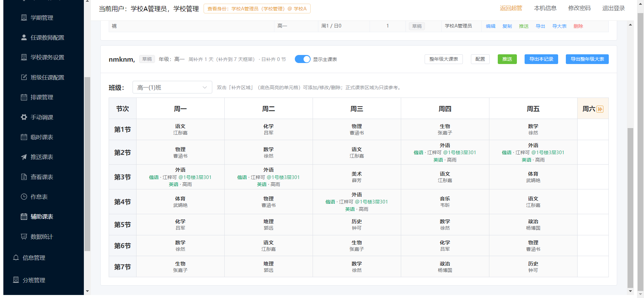Image resolution: width=644 pixels, height=298 pixels.
Task: Click the 复制 link in the top row
Action: (507, 26)
